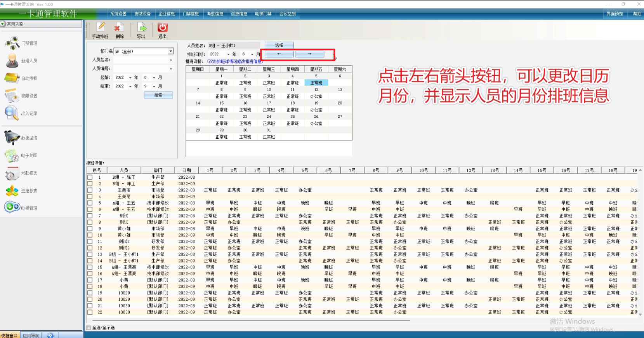
Task: Check the box for row 22 10030
Action: coord(90,312)
